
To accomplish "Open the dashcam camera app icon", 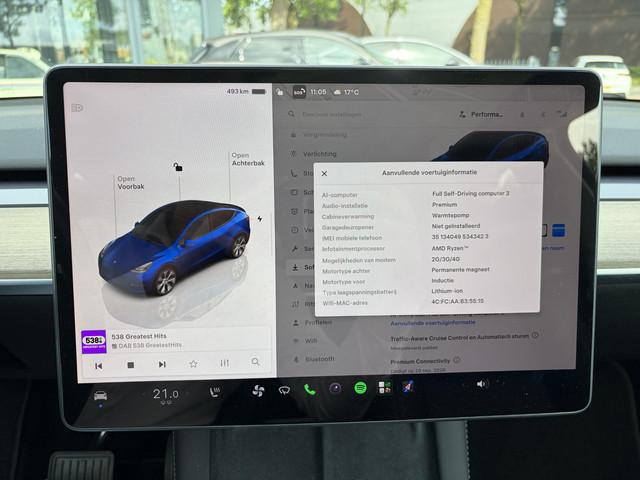I will coord(335,388).
